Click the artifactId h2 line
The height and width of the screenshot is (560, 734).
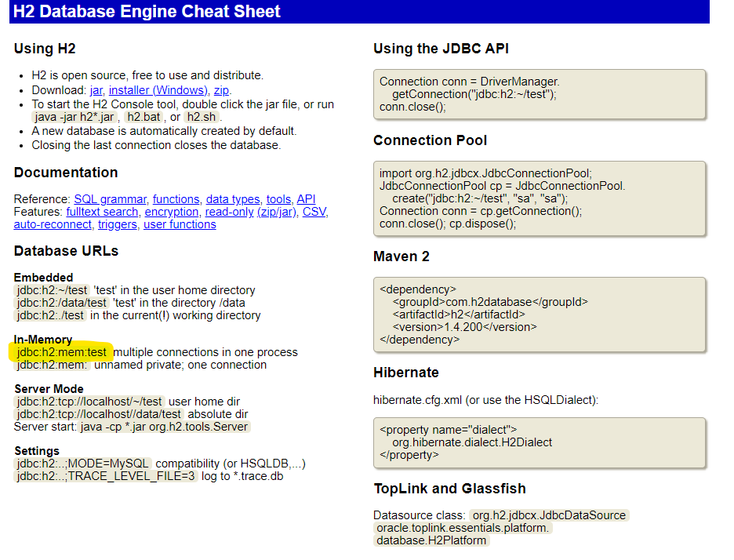[x=459, y=315]
